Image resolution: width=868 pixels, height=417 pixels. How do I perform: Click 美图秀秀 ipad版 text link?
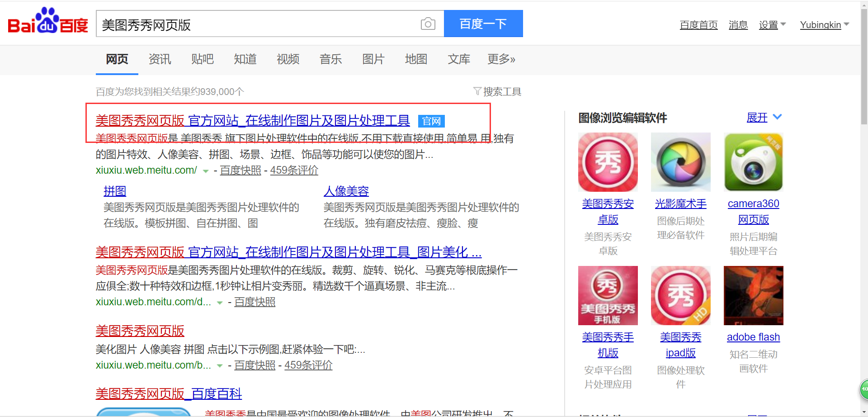(x=681, y=345)
